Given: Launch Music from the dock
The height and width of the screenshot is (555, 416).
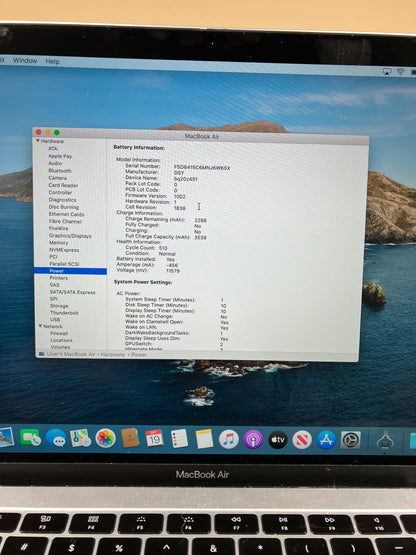Looking at the screenshot, I should pyautogui.click(x=228, y=439).
